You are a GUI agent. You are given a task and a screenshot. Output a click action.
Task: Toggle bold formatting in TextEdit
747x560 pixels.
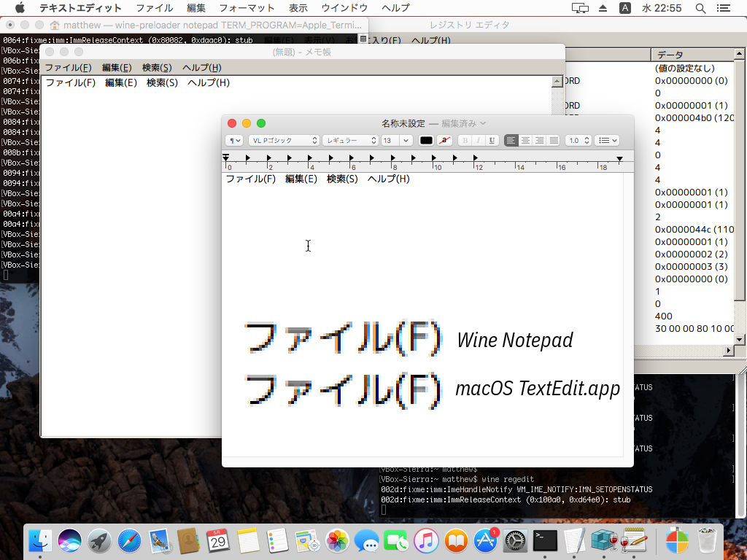(465, 141)
